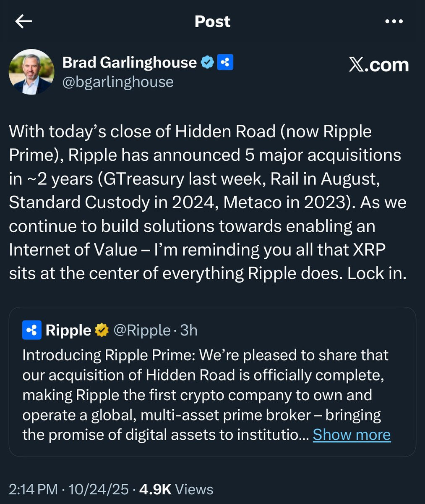Tap the 3h timestamp on quoted post
The image size is (425, 504).
tap(189, 331)
